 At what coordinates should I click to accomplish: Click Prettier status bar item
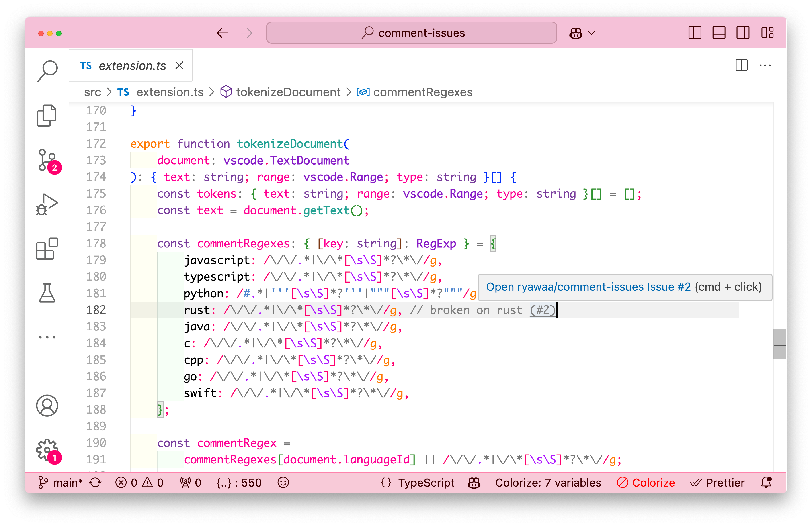[717, 483]
